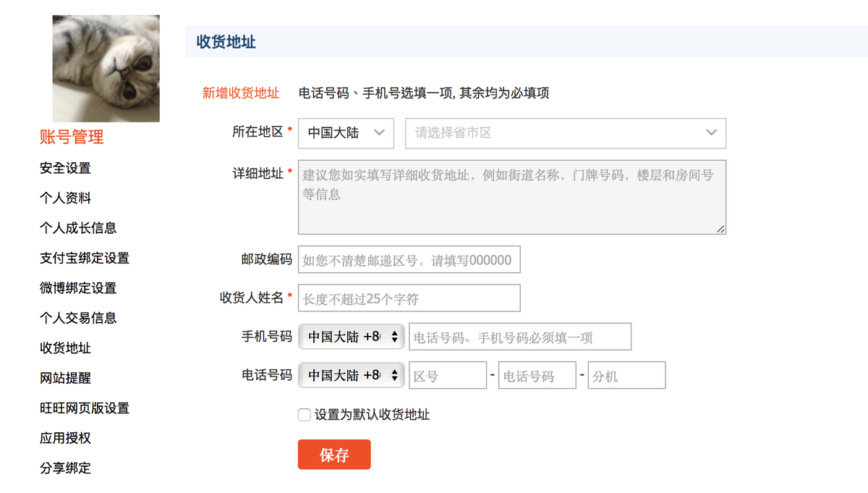Click the 收货人姓名 input box
The image size is (868, 493).
coord(409,298)
